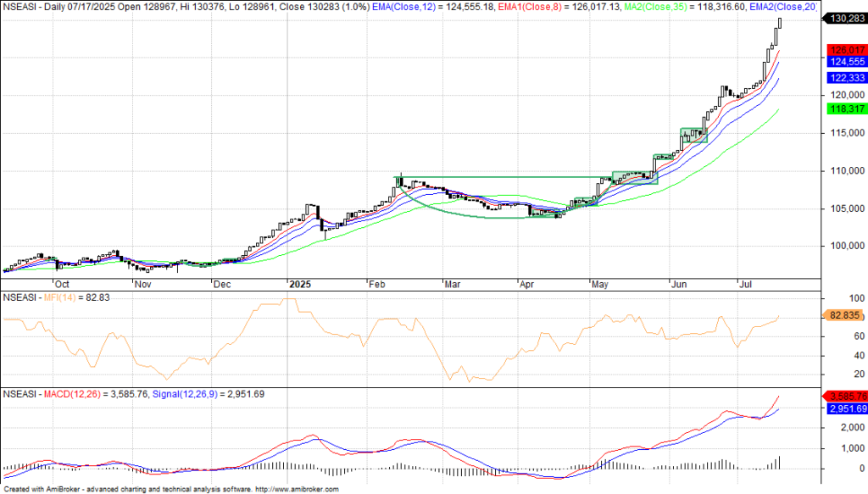The width and height of the screenshot is (868, 494).
Task: Open the www.amibroker.com link in footer
Action: pos(297,489)
